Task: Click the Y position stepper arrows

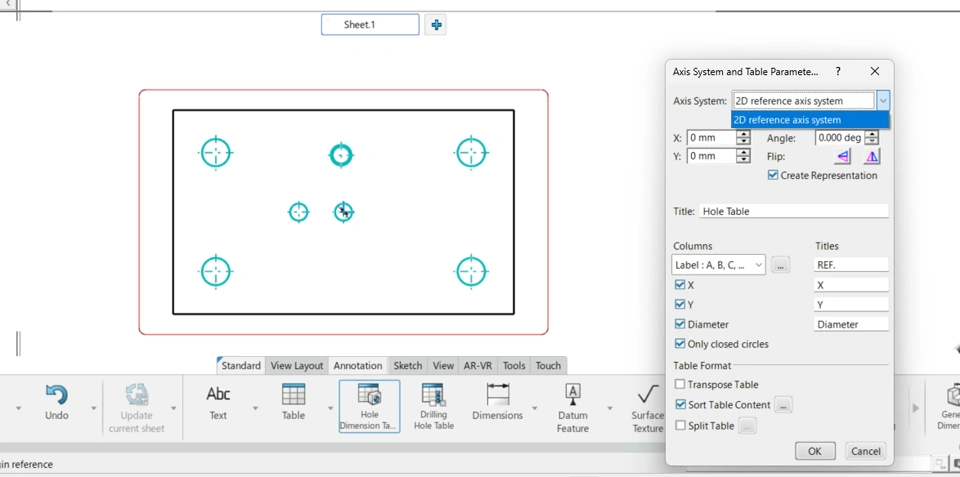Action: (x=743, y=156)
